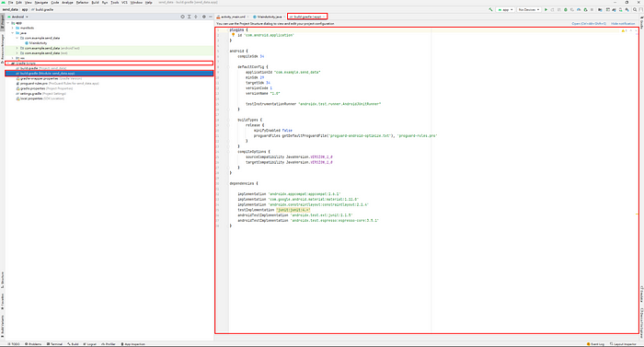Click compileSdk 34 line in editor
The image size is (644, 347).
point(250,56)
